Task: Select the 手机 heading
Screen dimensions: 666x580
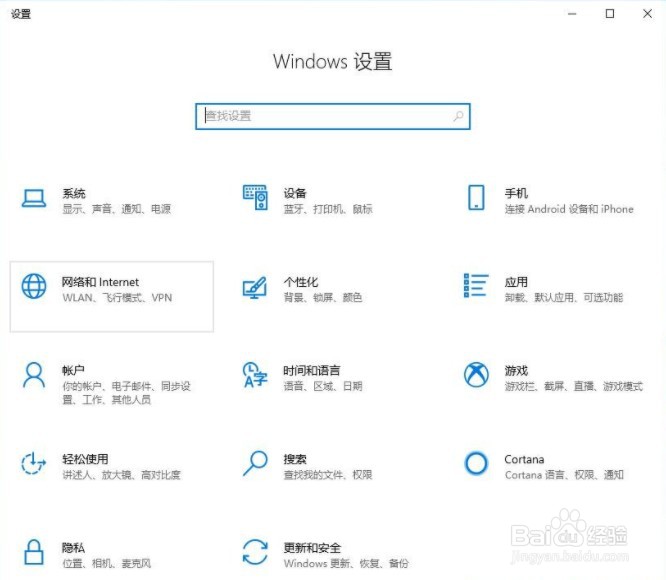Action: point(516,194)
